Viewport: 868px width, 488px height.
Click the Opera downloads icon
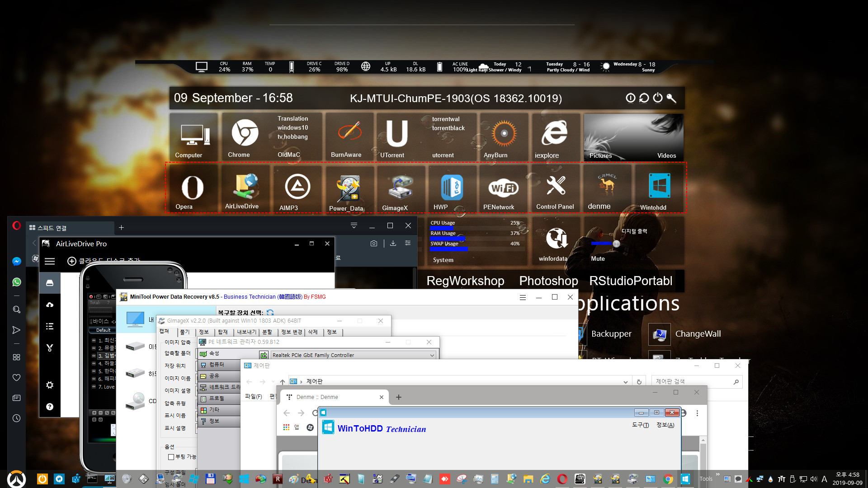point(393,243)
